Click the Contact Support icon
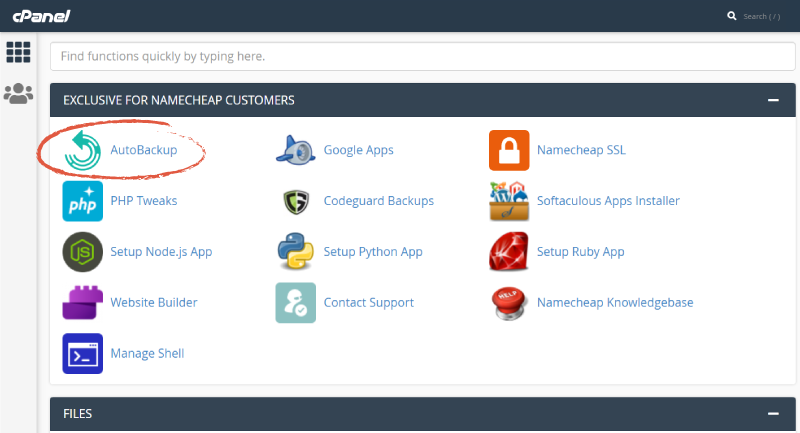The image size is (800, 433). (296, 303)
